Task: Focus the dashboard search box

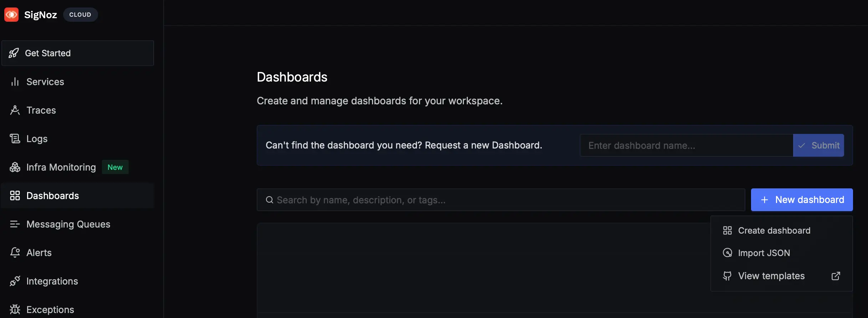Action: pyautogui.click(x=501, y=200)
